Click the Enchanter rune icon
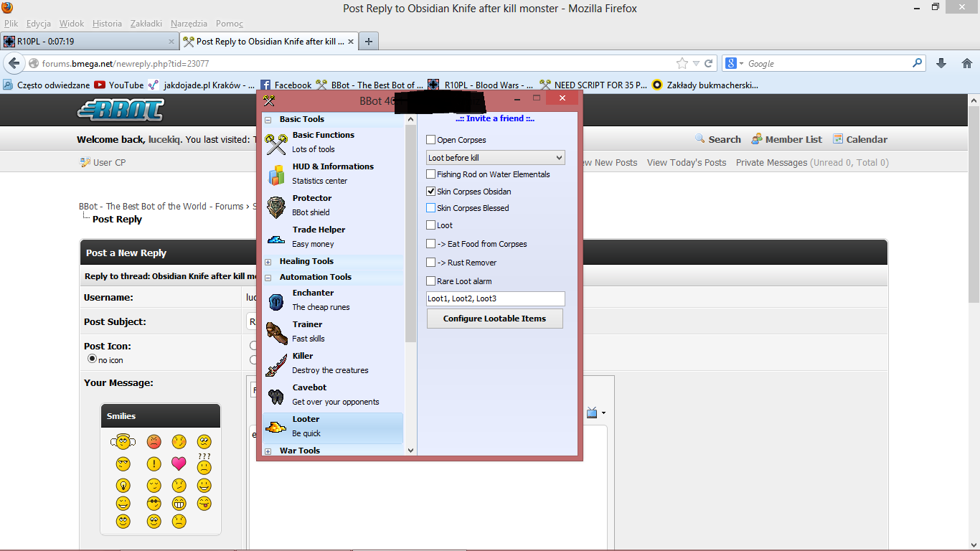980x551 pixels. click(276, 301)
